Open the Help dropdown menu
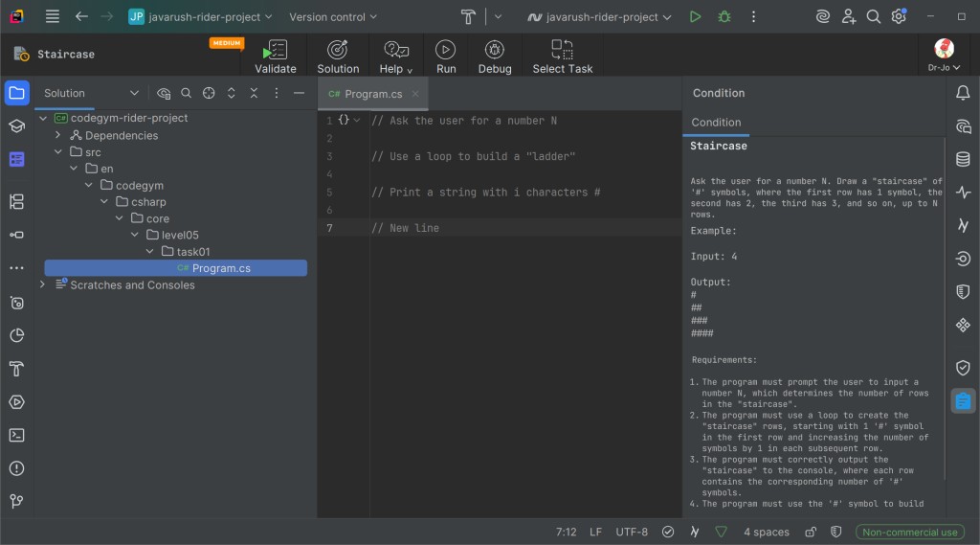The width and height of the screenshot is (980, 545). [x=395, y=57]
